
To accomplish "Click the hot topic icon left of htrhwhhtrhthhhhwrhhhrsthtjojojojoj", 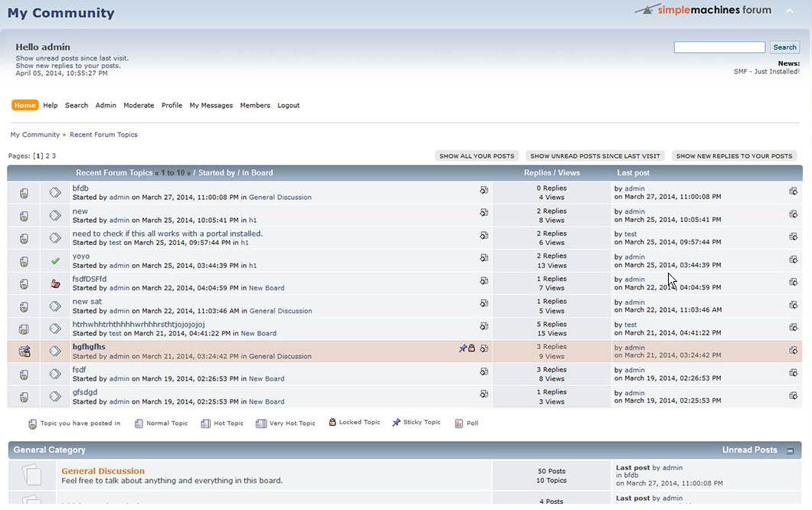I will pyautogui.click(x=24, y=329).
